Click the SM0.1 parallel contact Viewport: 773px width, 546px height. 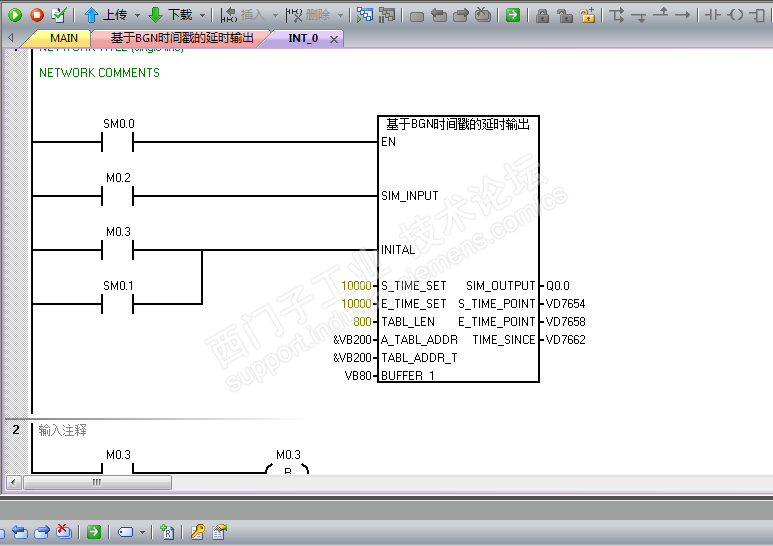tap(118, 304)
